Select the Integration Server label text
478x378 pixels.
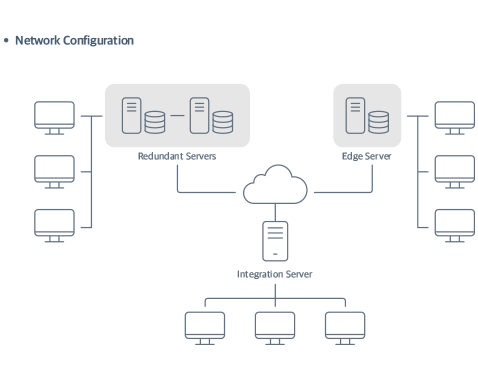click(x=275, y=274)
